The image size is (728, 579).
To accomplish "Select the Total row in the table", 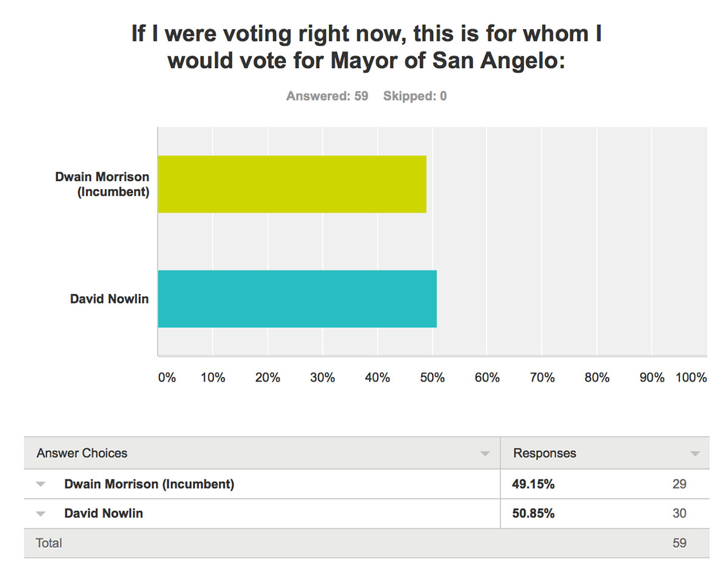I will pos(49,543).
